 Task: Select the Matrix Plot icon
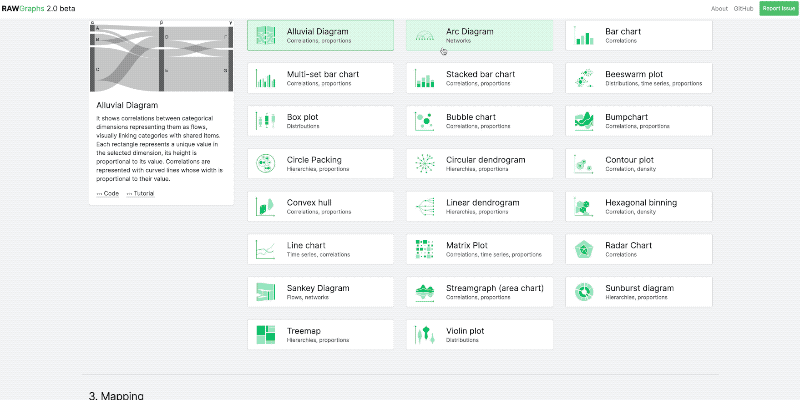click(424, 249)
